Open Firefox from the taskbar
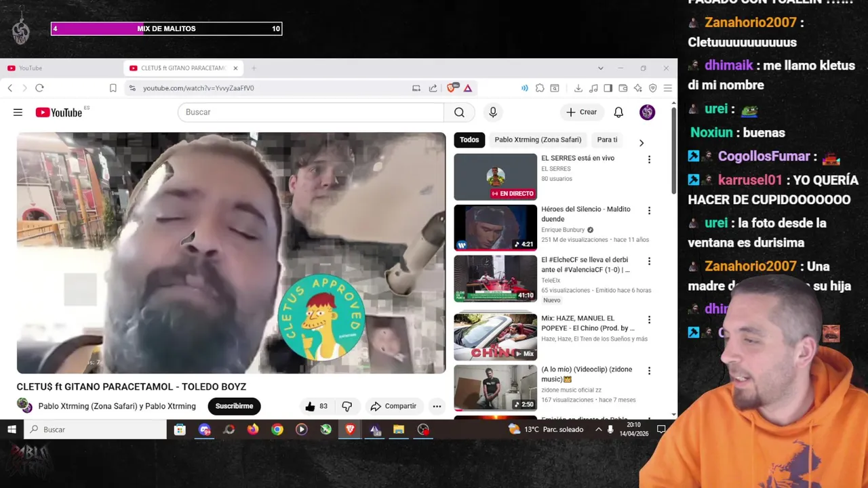Image resolution: width=868 pixels, height=488 pixels. pyautogui.click(x=253, y=429)
